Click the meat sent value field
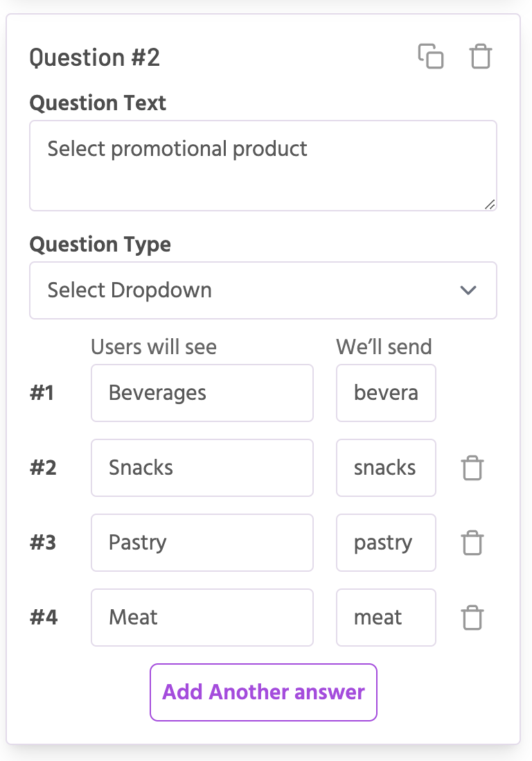 (386, 618)
